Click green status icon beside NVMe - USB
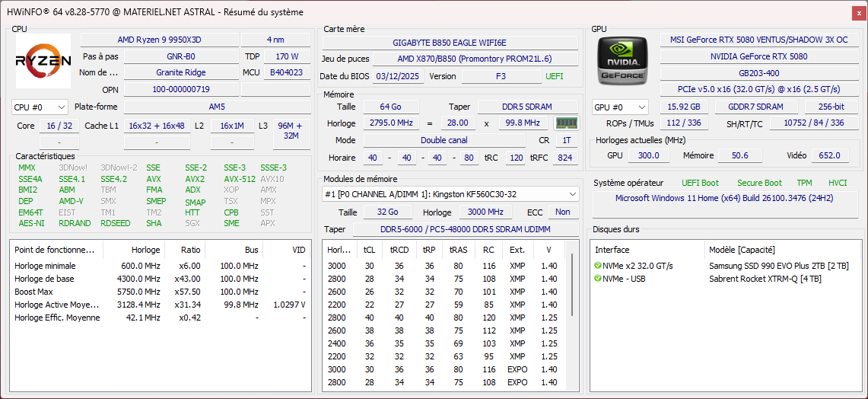This screenshot has width=868, height=399. point(598,279)
